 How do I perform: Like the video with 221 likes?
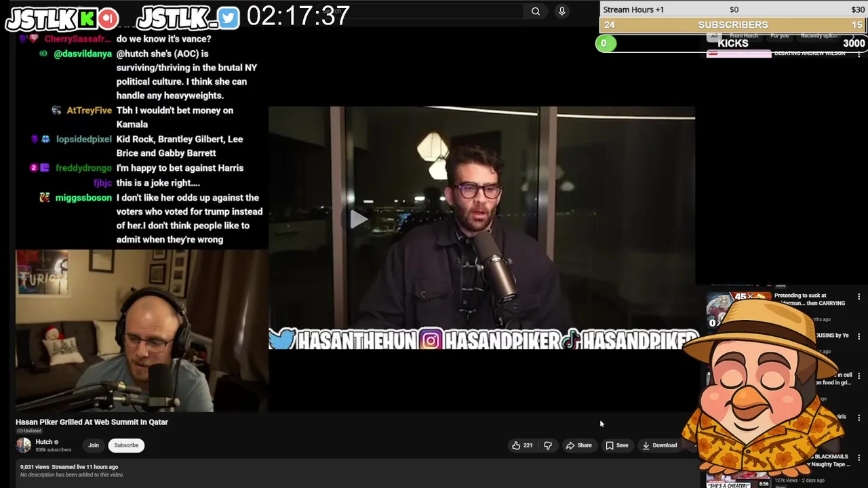click(x=522, y=445)
